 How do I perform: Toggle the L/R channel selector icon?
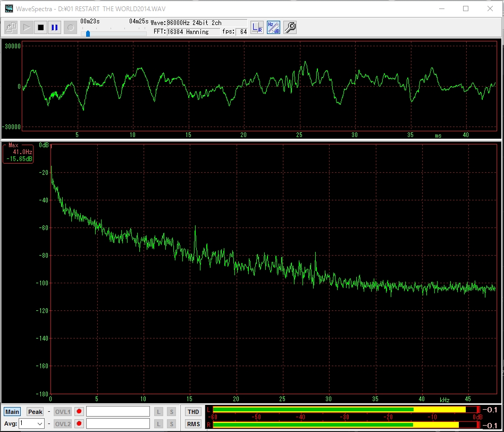pyautogui.click(x=257, y=27)
